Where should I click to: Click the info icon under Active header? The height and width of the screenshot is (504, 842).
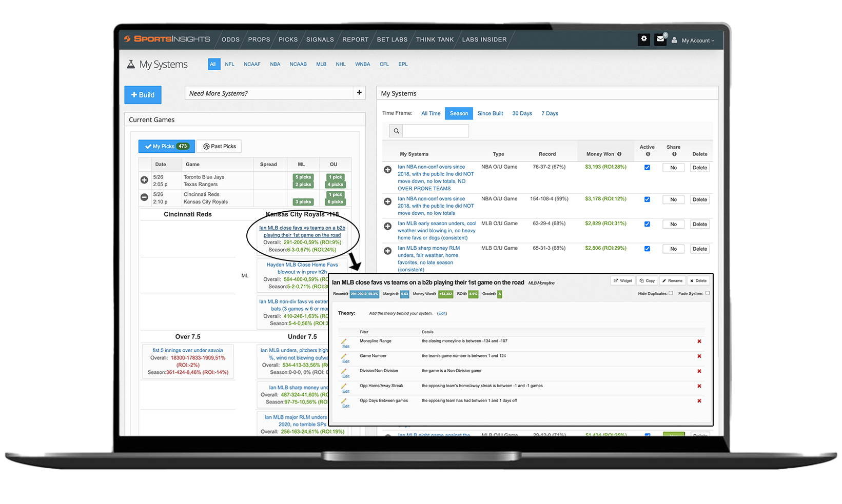coord(648,154)
